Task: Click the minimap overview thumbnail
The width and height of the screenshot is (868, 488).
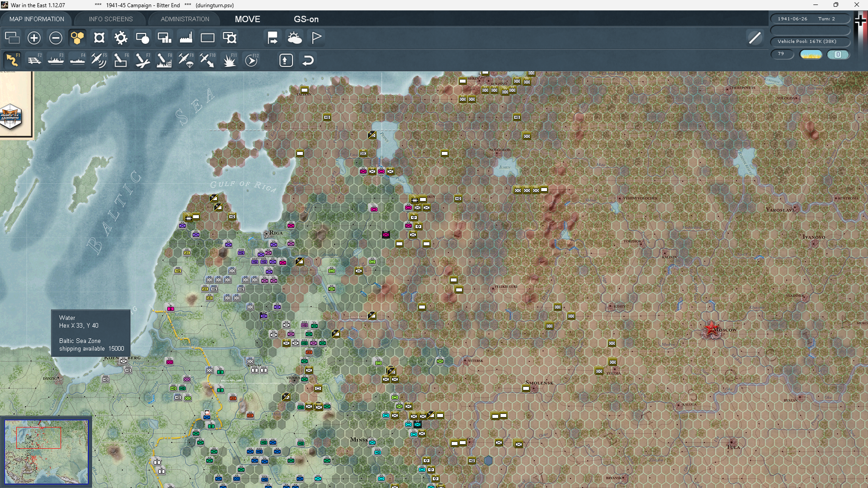Action: (46, 451)
